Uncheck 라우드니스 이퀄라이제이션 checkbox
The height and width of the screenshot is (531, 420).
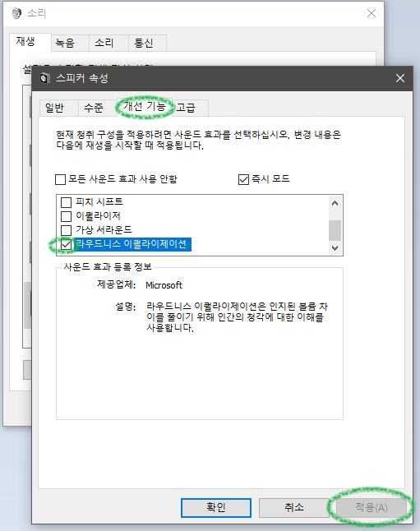click(66, 244)
